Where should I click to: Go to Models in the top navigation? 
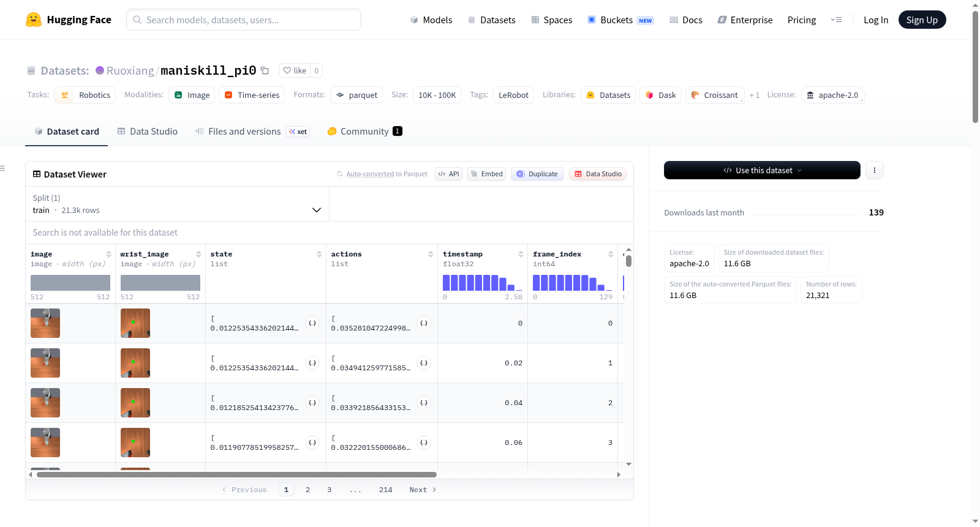[431, 20]
